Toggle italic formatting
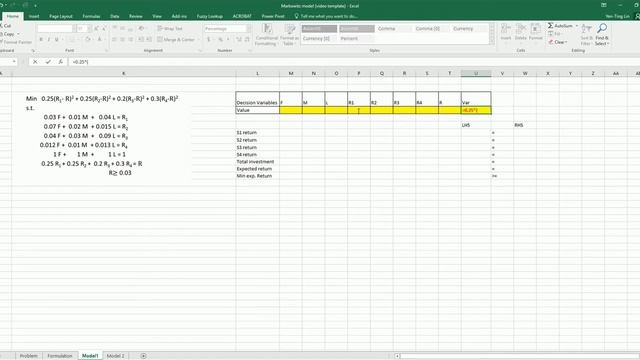 click(49, 40)
